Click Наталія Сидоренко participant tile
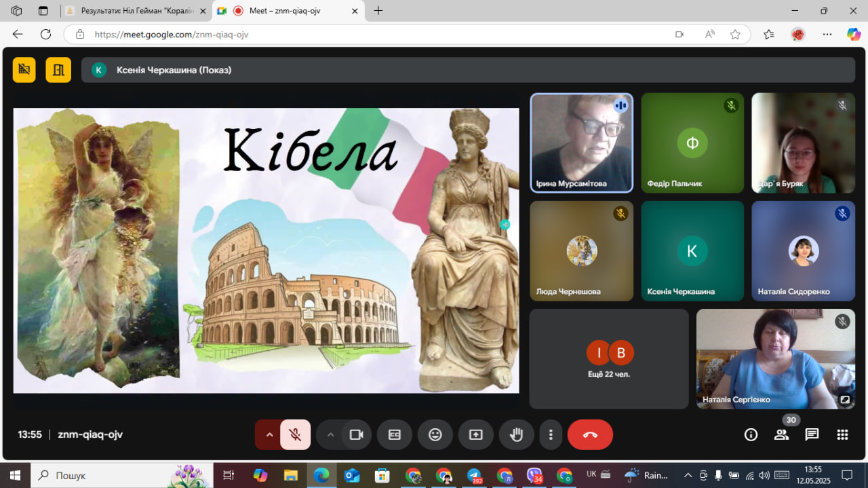Image resolution: width=868 pixels, height=488 pixels. (x=803, y=251)
